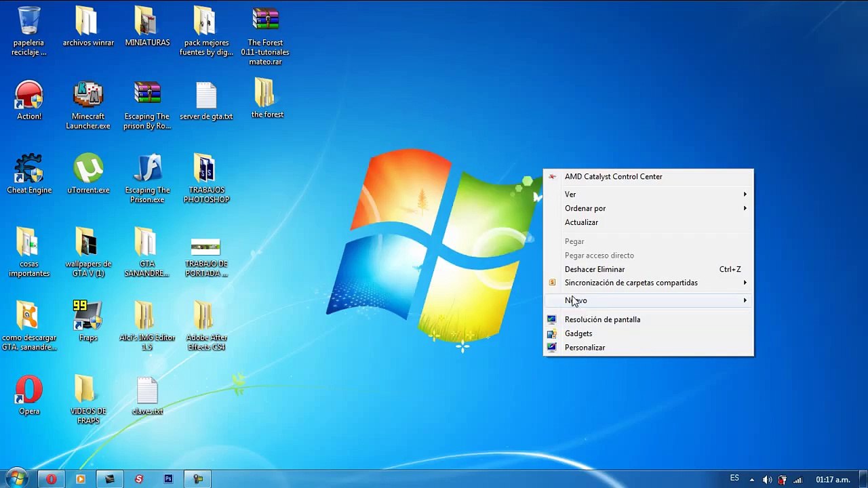Viewport: 868px width, 488px height.
Task: Select the Cheat Engine shortcut
Action: point(29,174)
